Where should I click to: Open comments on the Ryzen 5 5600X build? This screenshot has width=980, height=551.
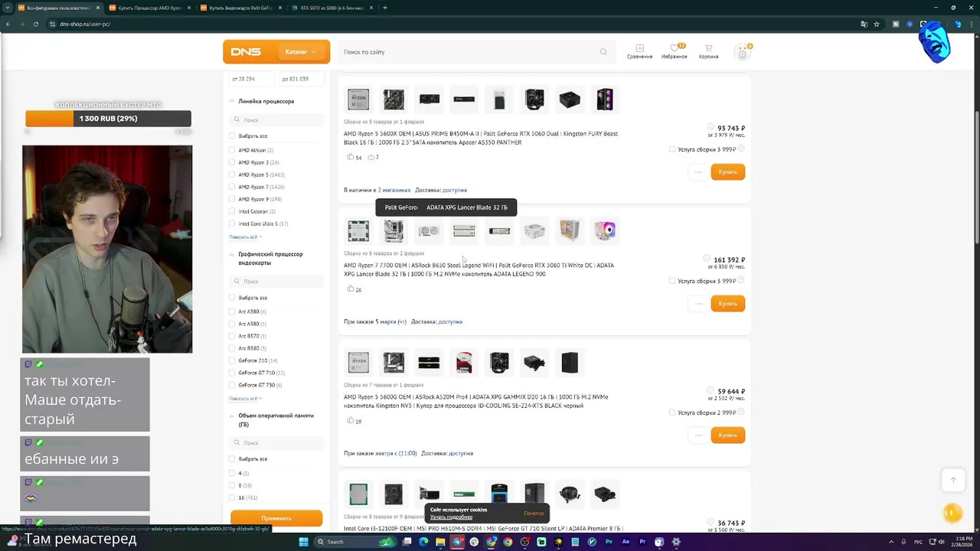(373, 157)
